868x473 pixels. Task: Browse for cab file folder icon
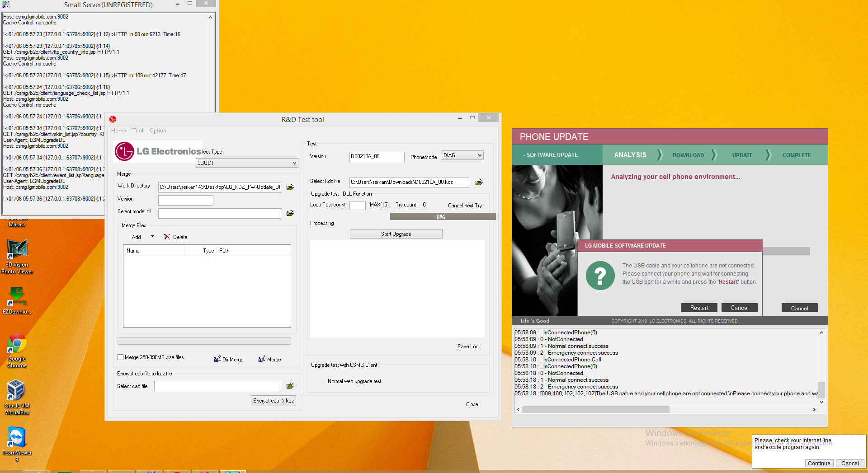pos(290,386)
